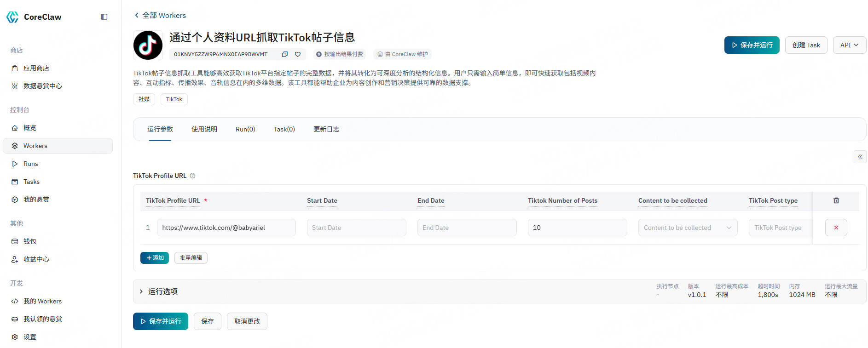Open the API dropdown menu
The width and height of the screenshot is (868, 348).
[x=849, y=45]
